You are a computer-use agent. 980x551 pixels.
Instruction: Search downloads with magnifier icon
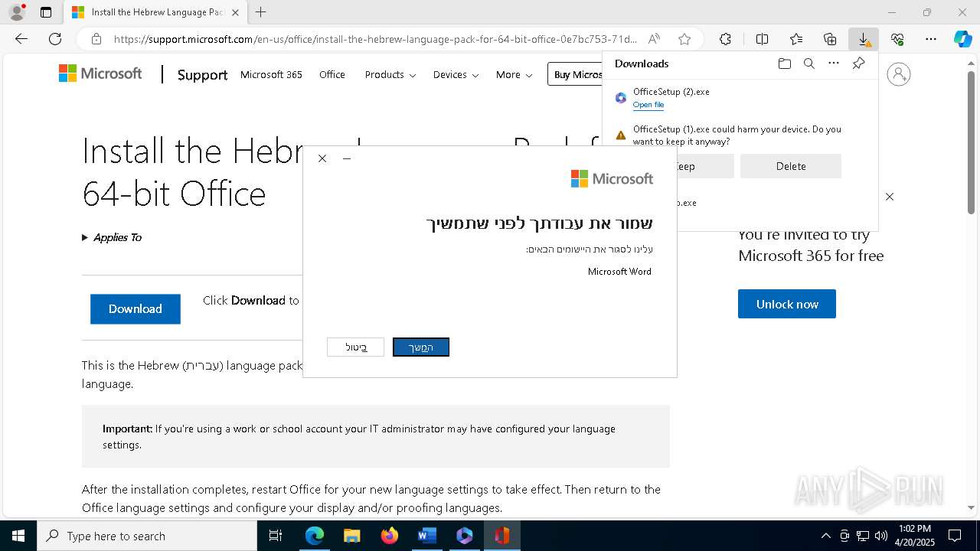point(809,64)
